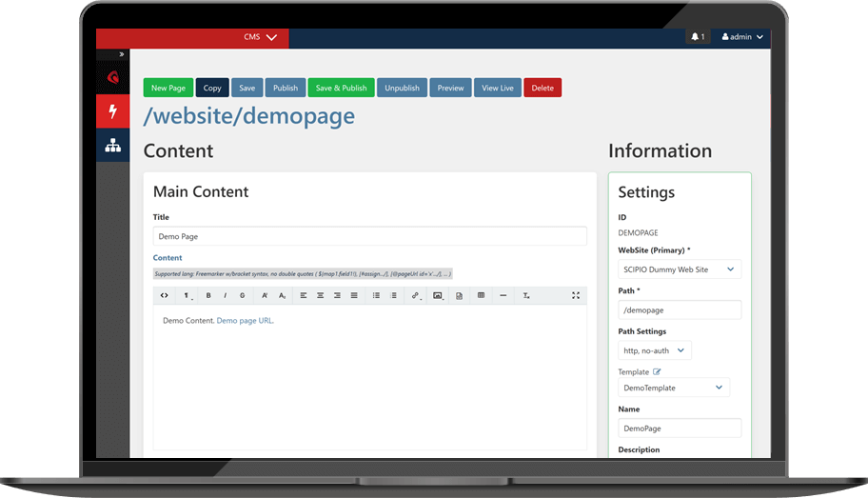868x498 pixels.
Task: Open notifications bell in the top bar
Action: (x=698, y=37)
